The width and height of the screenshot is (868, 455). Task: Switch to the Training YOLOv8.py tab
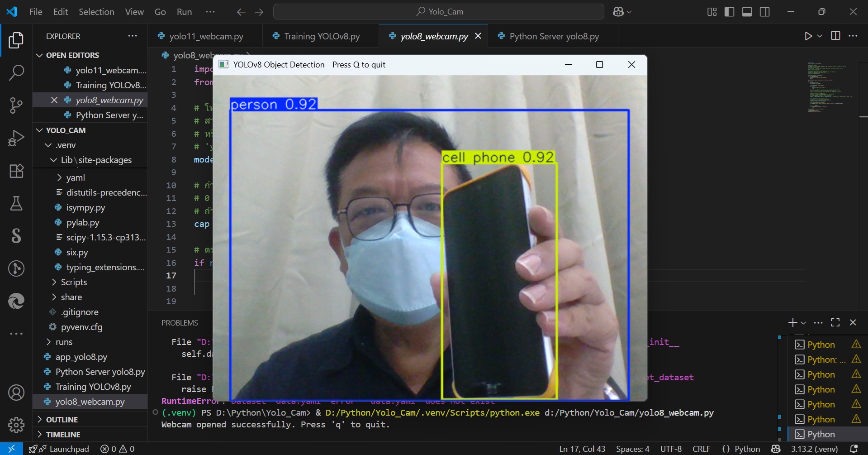pyautogui.click(x=321, y=36)
